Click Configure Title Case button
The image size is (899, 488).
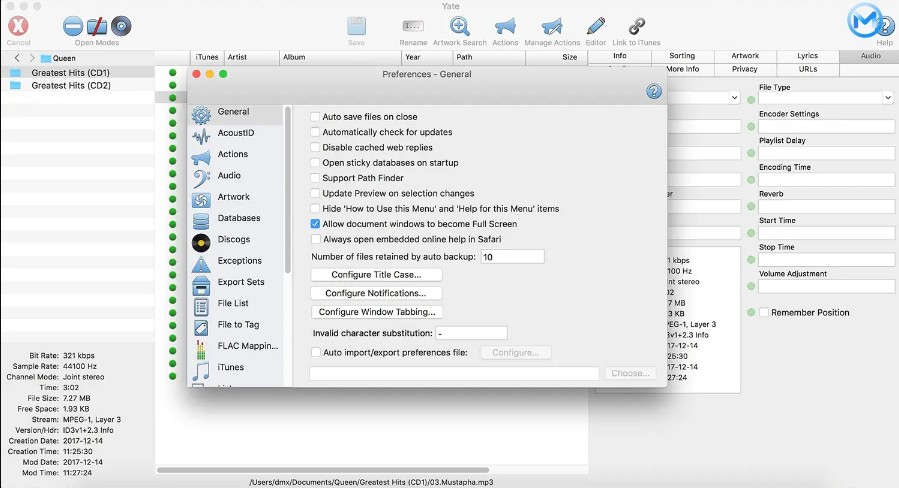click(377, 275)
